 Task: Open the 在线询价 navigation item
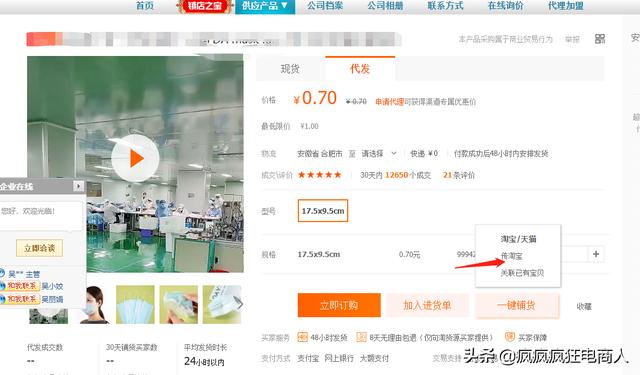tap(505, 6)
